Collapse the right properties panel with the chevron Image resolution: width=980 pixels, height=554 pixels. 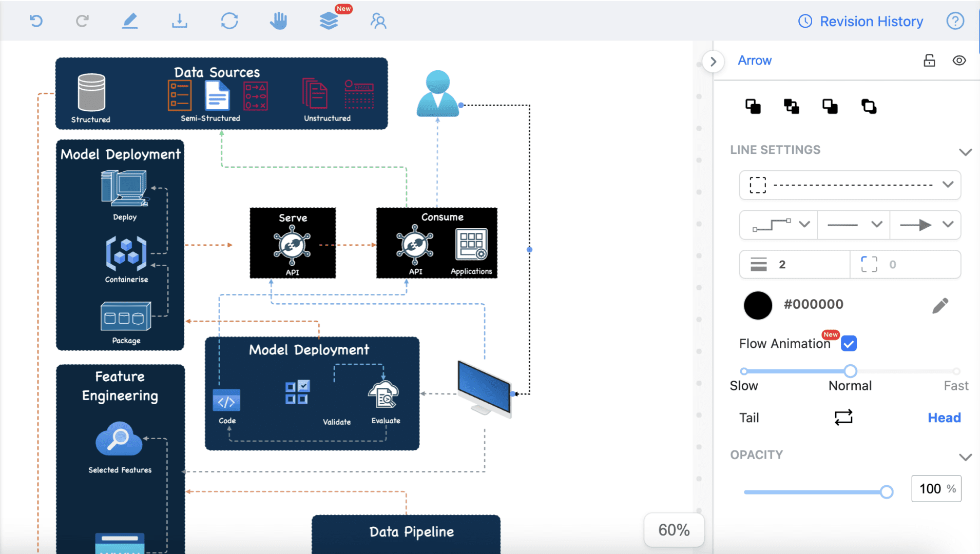pos(714,61)
